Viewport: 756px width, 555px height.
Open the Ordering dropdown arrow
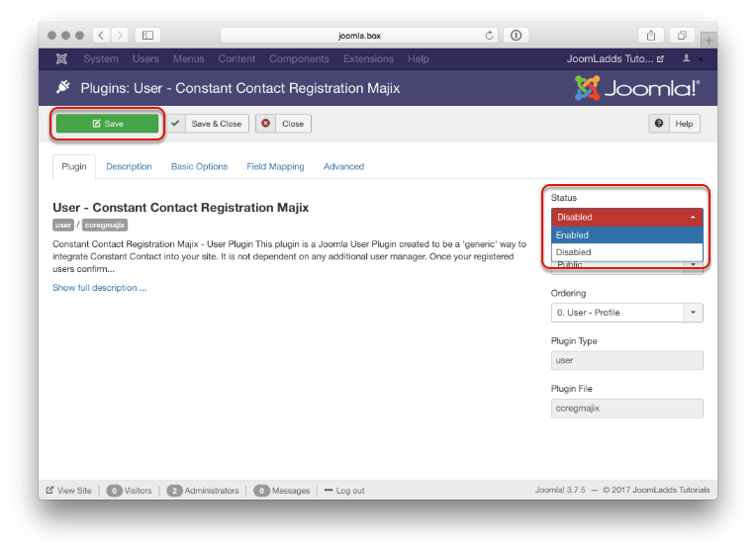click(693, 313)
